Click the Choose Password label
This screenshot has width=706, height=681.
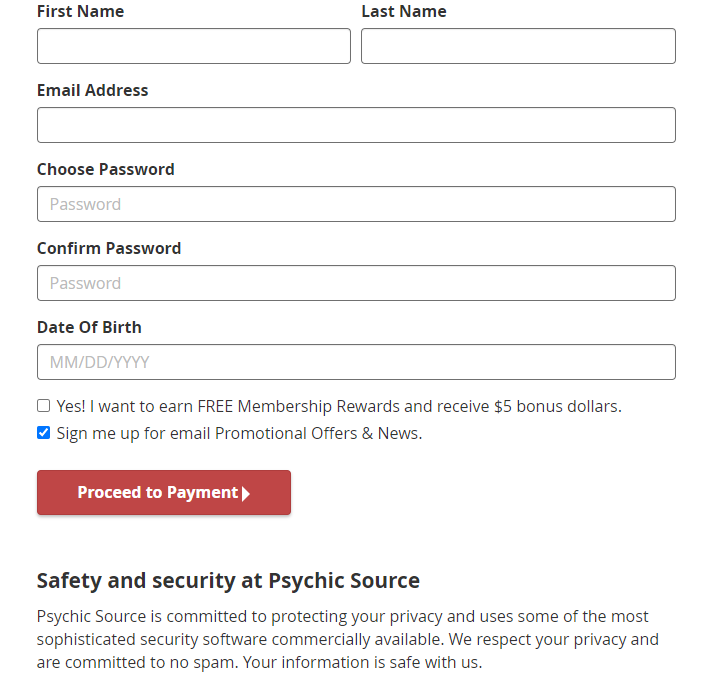106,169
